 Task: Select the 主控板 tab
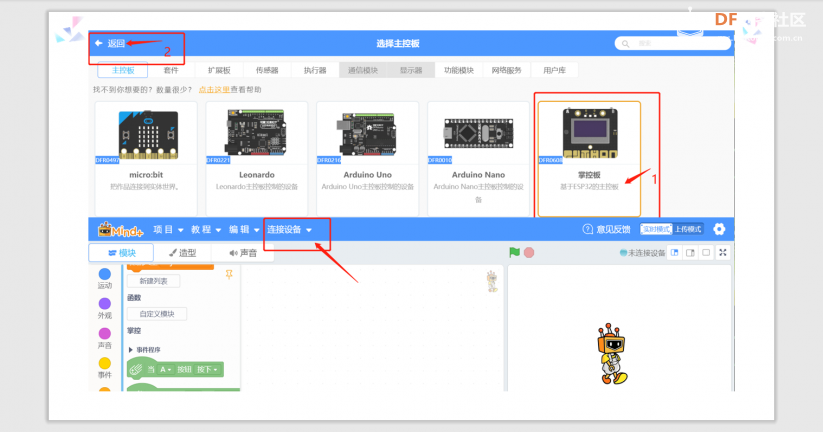[x=123, y=70]
